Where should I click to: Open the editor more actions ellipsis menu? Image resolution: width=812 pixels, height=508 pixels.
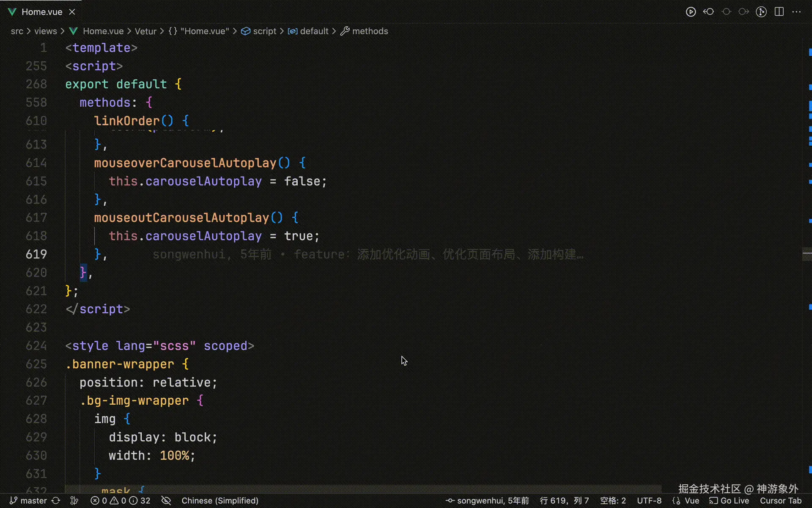(x=797, y=12)
